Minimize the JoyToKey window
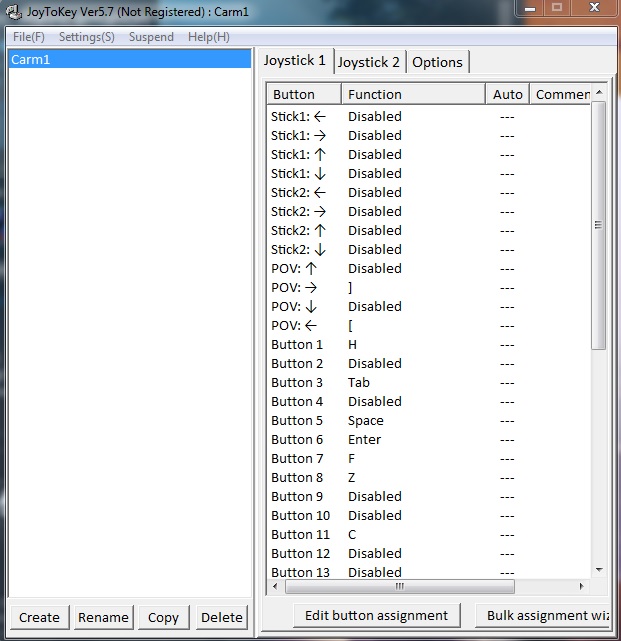The image size is (621, 641). coord(530,8)
